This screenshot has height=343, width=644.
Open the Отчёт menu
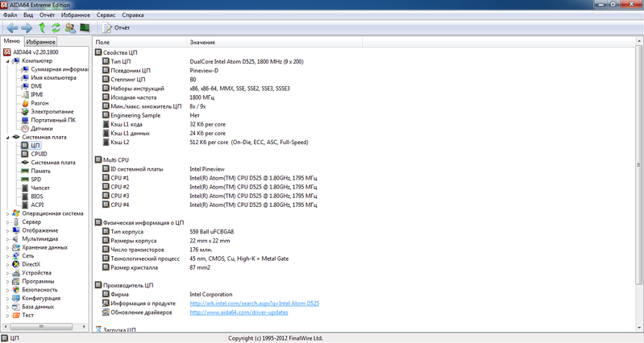[47, 14]
